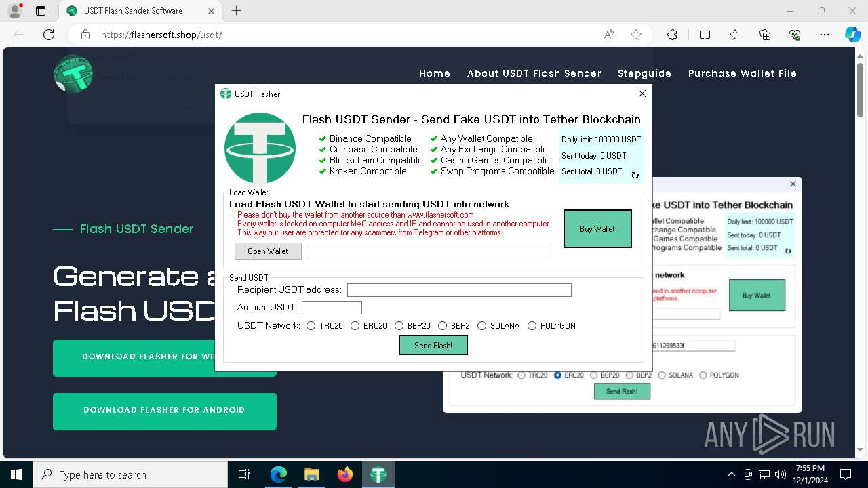Click the Tether site logo in the header
This screenshot has width=868, height=488.
[73, 73]
